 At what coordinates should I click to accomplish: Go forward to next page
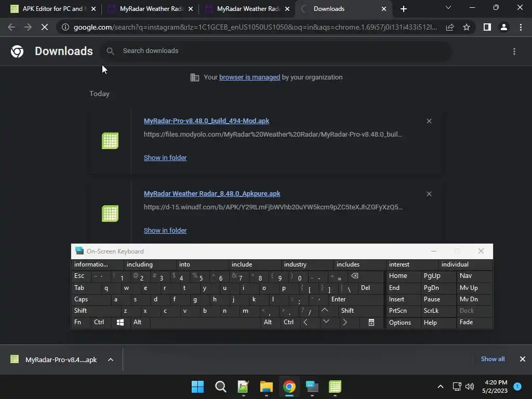click(x=28, y=27)
